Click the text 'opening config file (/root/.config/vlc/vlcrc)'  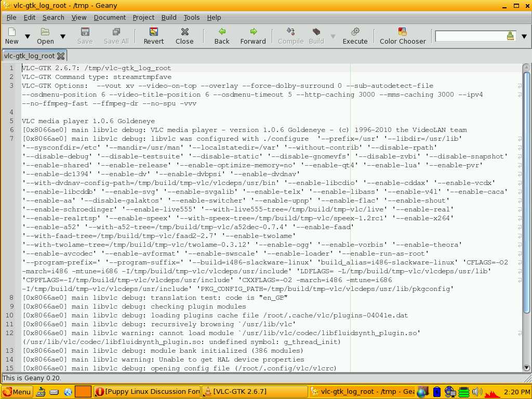(x=244, y=368)
